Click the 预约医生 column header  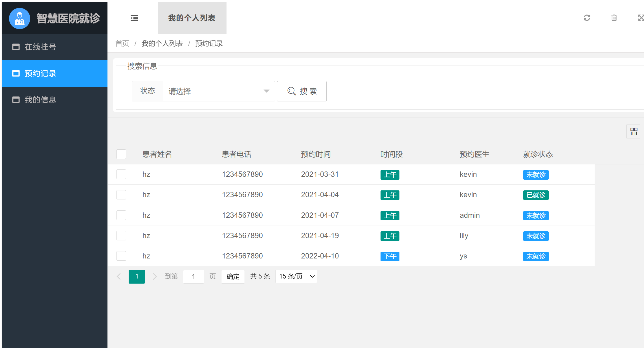pyautogui.click(x=474, y=154)
